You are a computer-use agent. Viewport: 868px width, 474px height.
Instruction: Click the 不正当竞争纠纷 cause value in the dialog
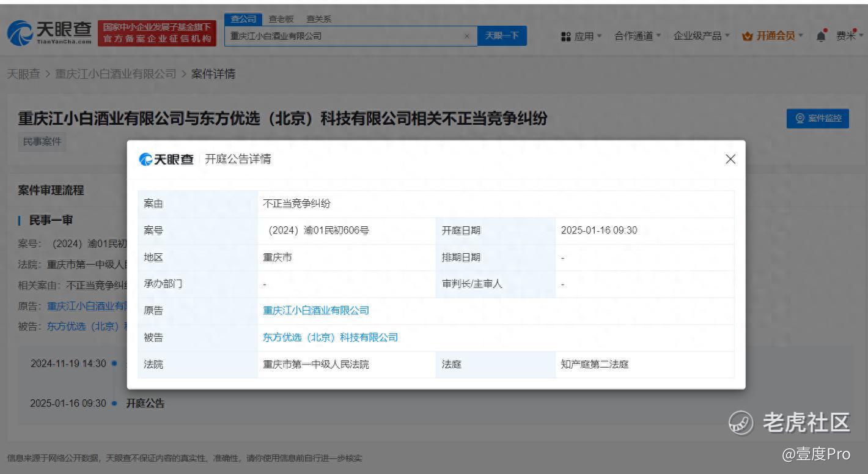click(x=296, y=204)
